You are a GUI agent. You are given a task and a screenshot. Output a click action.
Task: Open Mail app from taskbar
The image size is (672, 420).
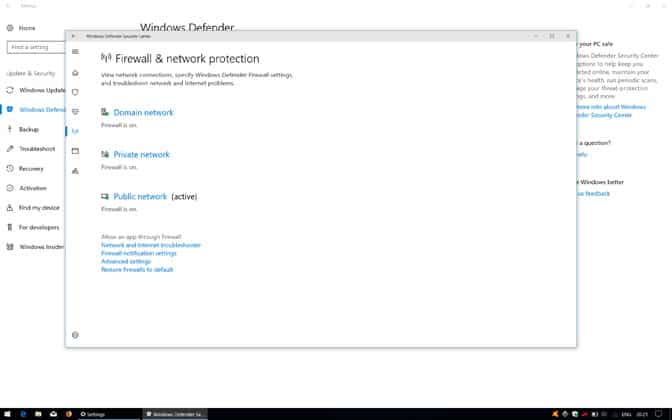pos(54,414)
